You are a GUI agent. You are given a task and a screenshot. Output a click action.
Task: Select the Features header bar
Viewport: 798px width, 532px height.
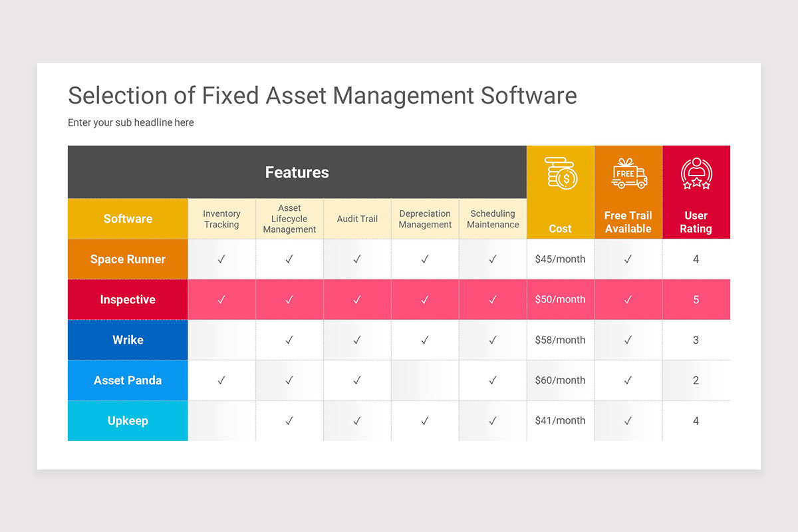click(297, 172)
